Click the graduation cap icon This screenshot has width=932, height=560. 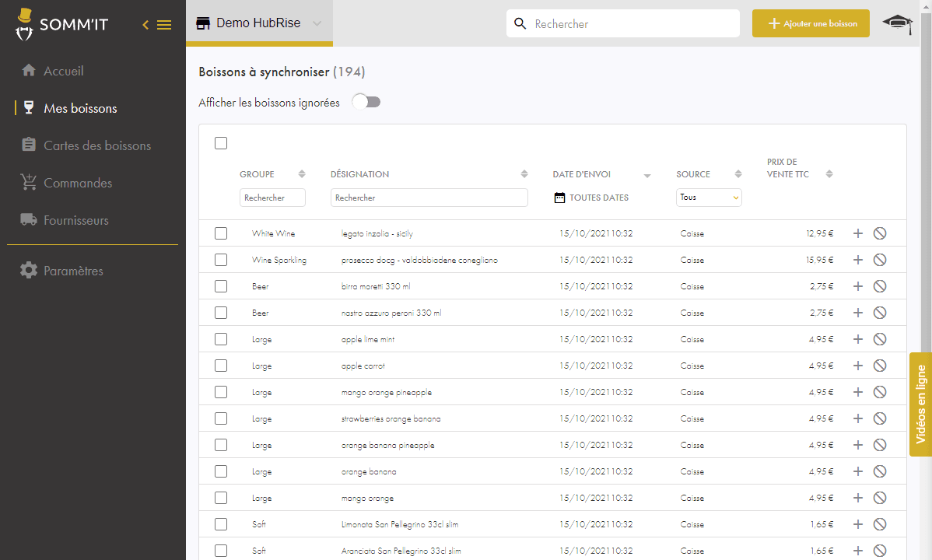[x=897, y=23]
